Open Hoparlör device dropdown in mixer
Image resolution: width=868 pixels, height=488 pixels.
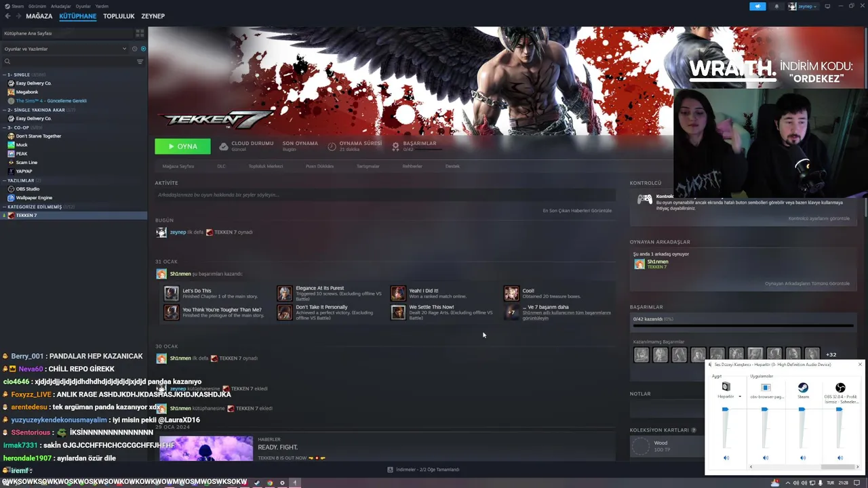point(739,396)
